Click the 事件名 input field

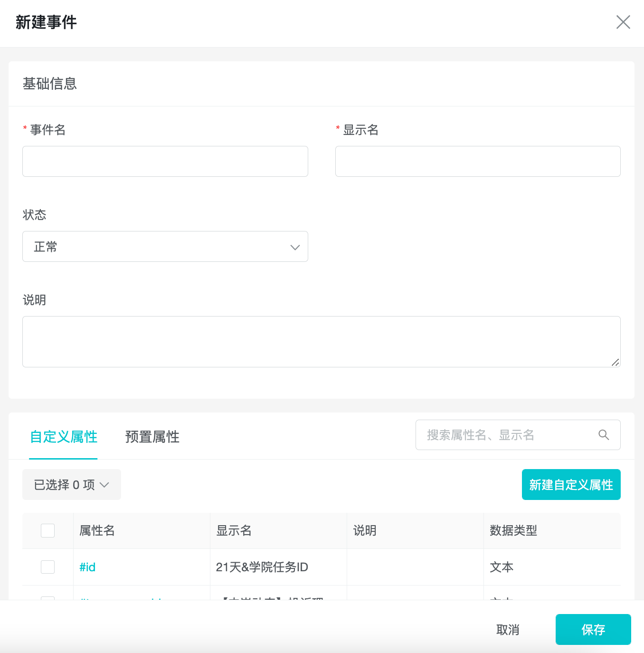click(165, 161)
